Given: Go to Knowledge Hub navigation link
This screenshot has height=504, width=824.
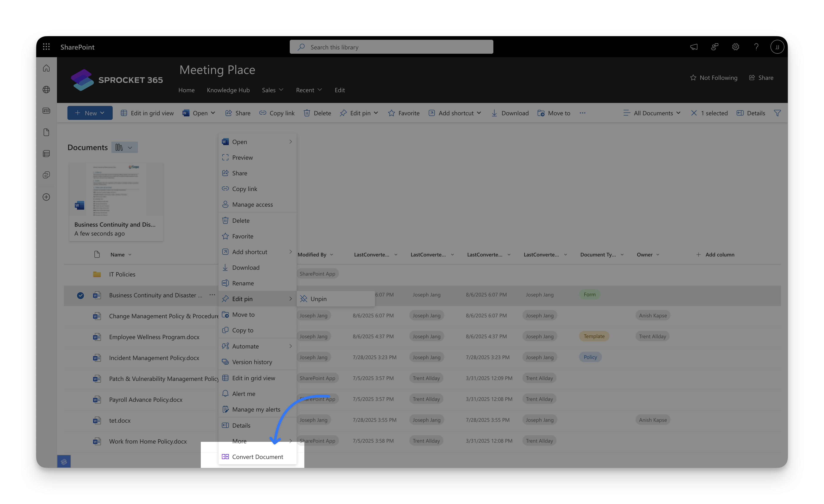Looking at the screenshot, I should pos(228,90).
